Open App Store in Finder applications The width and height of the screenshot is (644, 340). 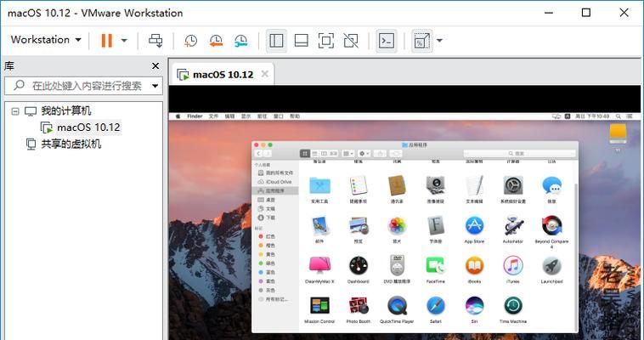(474, 226)
